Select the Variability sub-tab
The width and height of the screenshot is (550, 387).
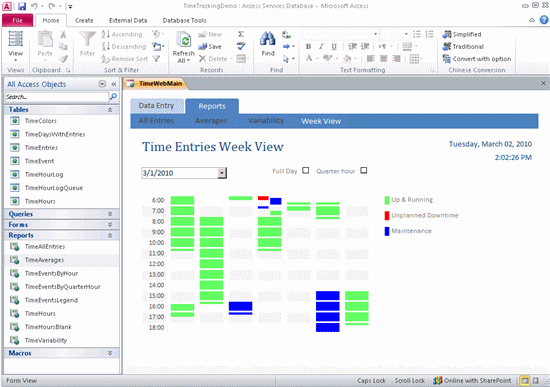(266, 121)
